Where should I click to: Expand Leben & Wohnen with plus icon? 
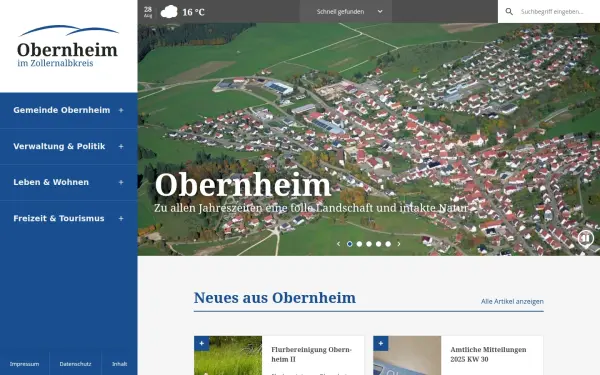point(121,183)
